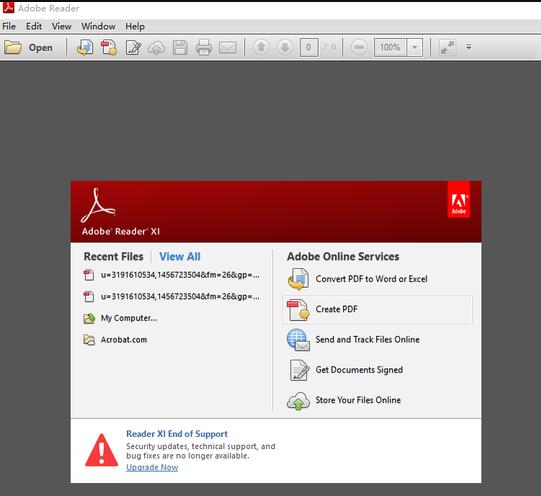The height and width of the screenshot is (496, 541).
Task: Open the File menu
Action: (x=9, y=26)
